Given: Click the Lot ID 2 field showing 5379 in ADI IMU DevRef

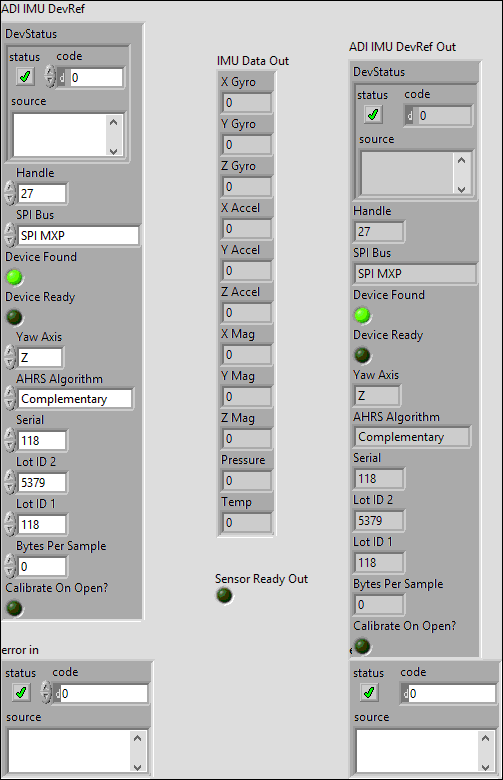Looking at the screenshot, I should click(x=42, y=482).
